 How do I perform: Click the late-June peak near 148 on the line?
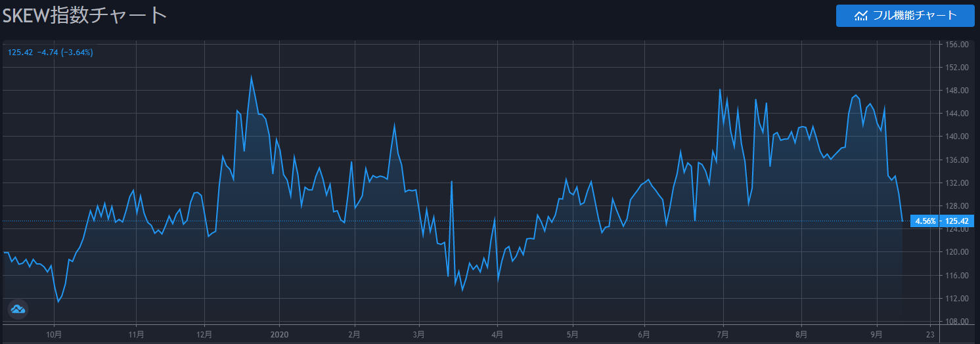click(x=720, y=90)
